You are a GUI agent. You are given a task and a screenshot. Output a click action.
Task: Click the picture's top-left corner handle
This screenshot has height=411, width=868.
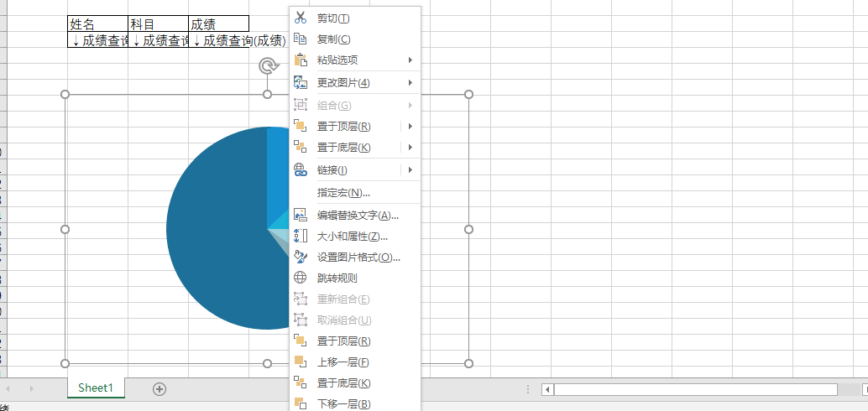pyautogui.click(x=65, y=95)
